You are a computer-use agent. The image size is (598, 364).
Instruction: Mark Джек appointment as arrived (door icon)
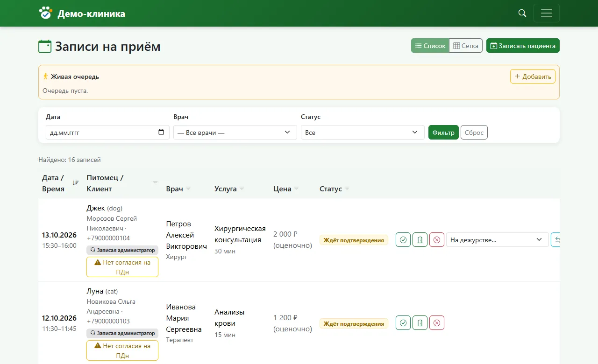click(420, 240)
